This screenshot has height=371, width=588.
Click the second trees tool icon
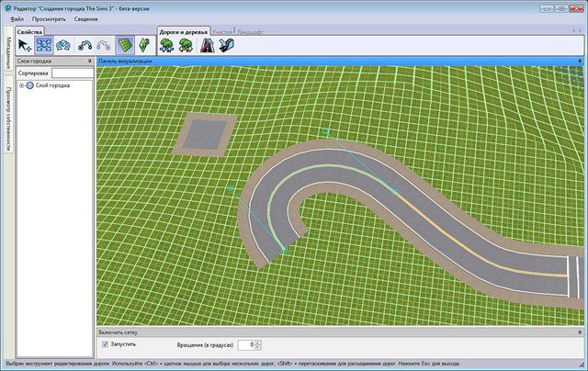187,44
